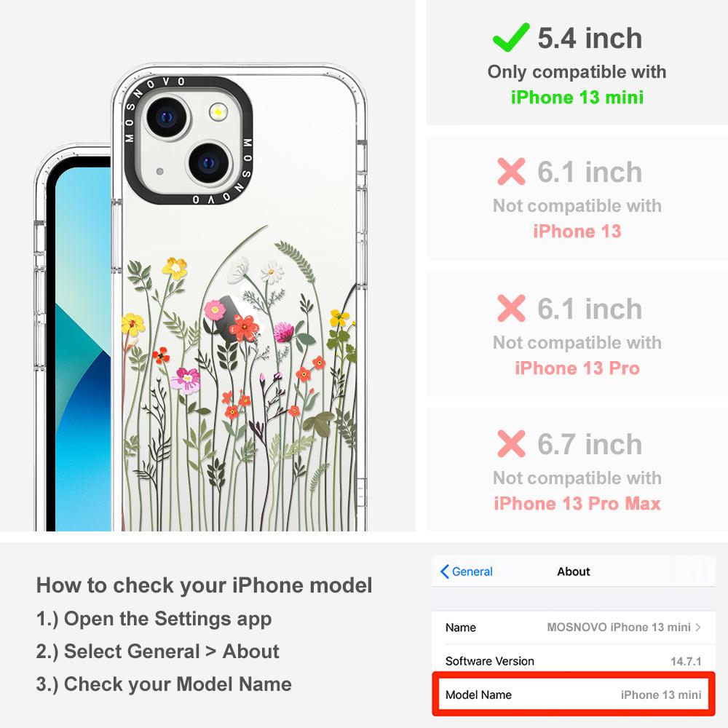728x728 pixels.
Task: Click the blue phone screen wallpaper
Action: [x=83, y=348]
